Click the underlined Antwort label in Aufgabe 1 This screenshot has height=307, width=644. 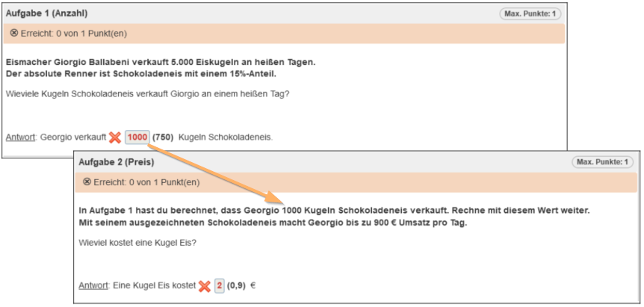pos(20,137)
